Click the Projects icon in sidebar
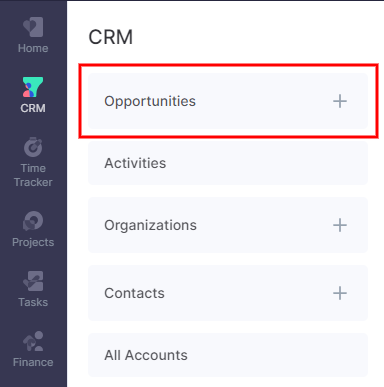Viewport: 384px width, 387px height. (33, 221)
